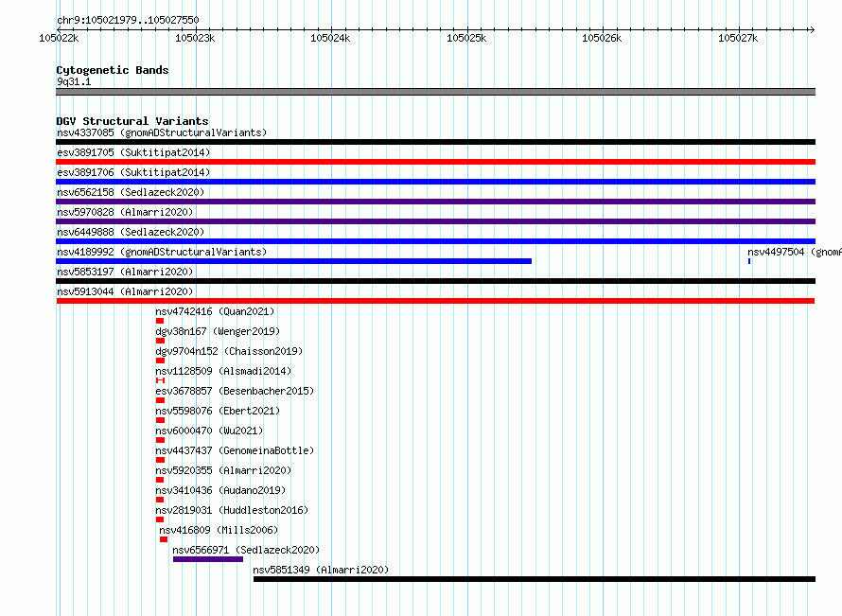Viewport: 842px width, 616px height.
Task: Click the nsv6562158 (Sedlazeck2020) label
Action: 131,192
